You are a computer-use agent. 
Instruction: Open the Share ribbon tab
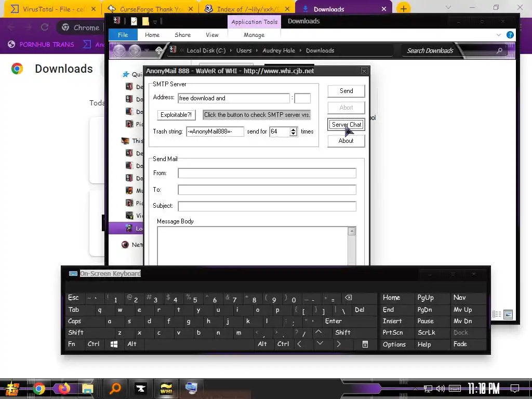(x=182, y=35)
